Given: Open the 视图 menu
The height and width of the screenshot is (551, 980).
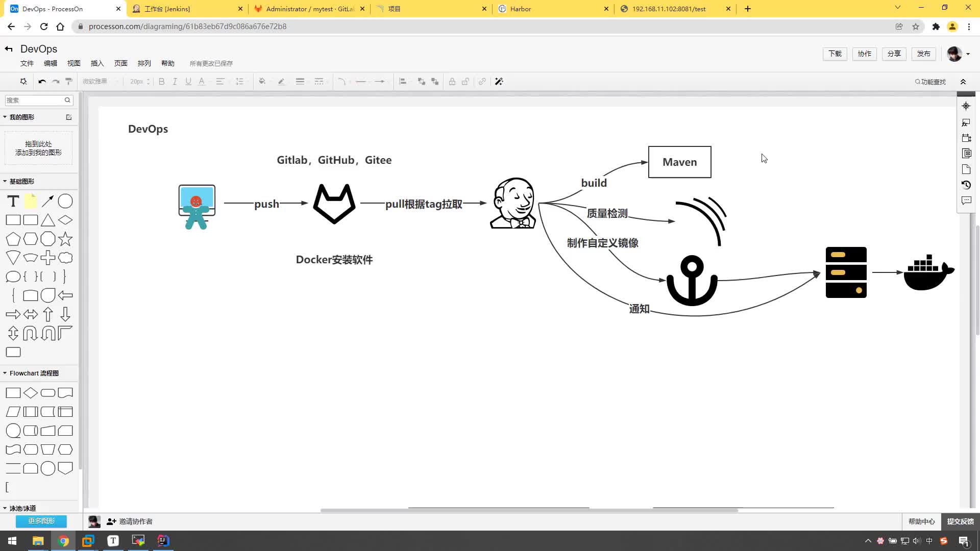Looking at the screenshot, I should coord(74,63).
